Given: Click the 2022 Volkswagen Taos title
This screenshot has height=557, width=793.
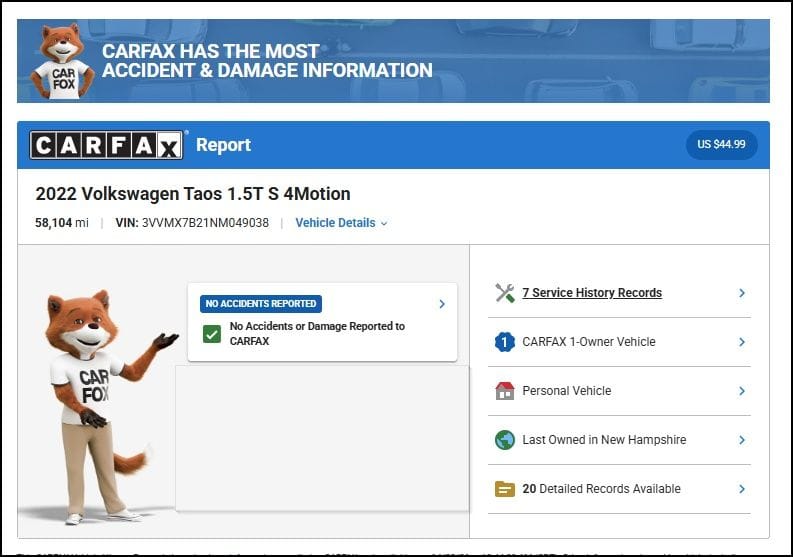Looking at the screenshot, I should point(193,194).
